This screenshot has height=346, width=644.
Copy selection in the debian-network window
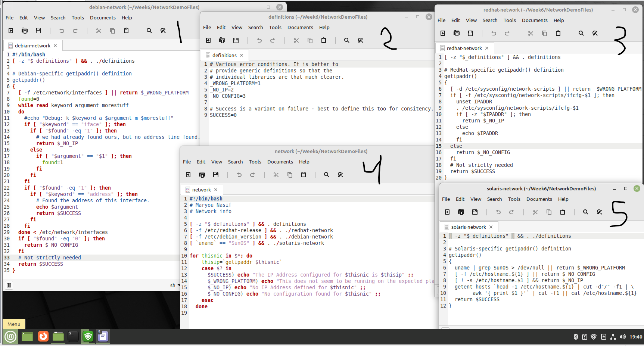[x=112, y=31]
